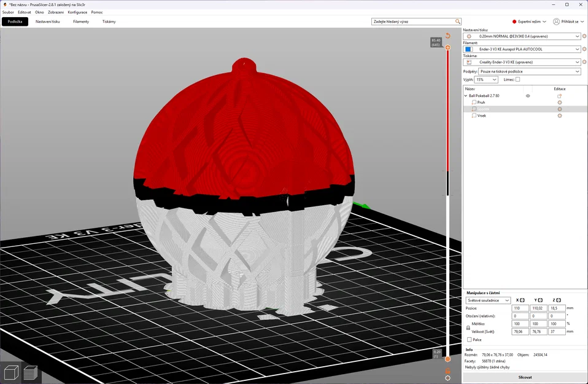This screenshot has width=588, height=384.
Task: Toggle visibility eye of Ball Pokeball object
Action: tap(528, 96)
